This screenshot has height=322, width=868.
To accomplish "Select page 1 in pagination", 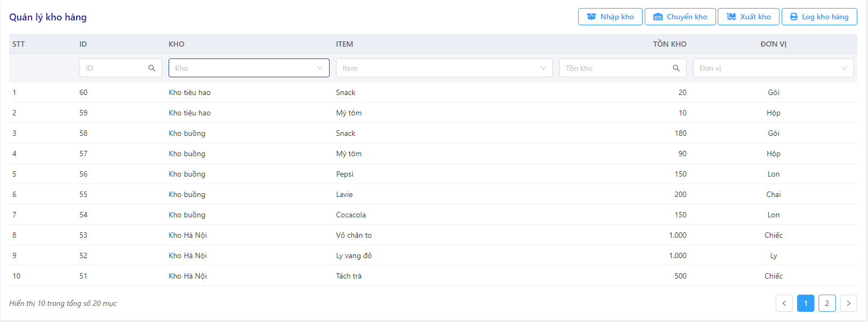I will point(806,303).
